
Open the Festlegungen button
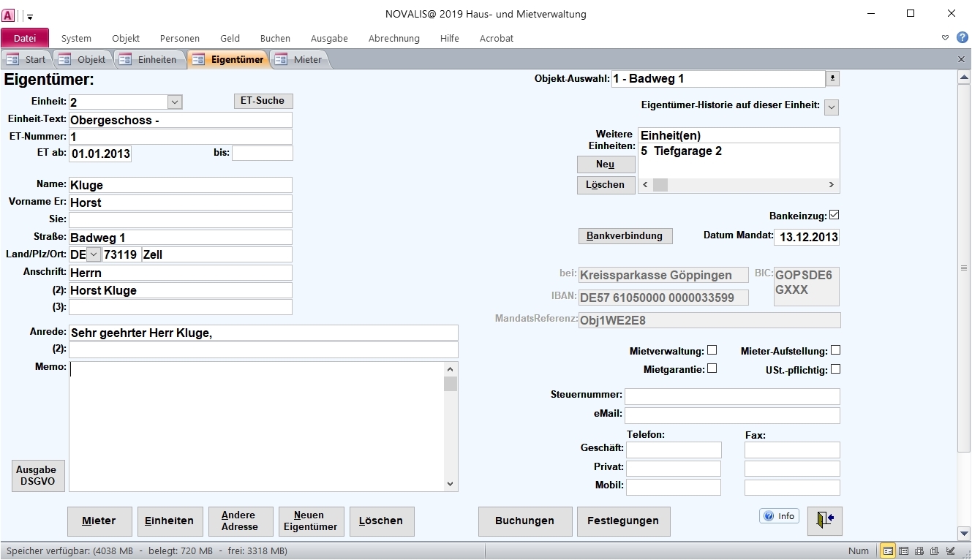(x=623, y=521)
